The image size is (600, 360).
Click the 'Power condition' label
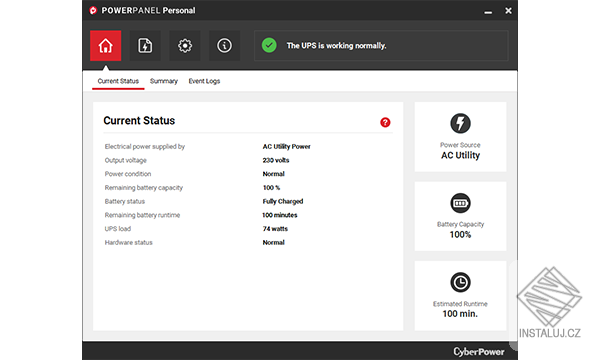click(x=128, y=174)
